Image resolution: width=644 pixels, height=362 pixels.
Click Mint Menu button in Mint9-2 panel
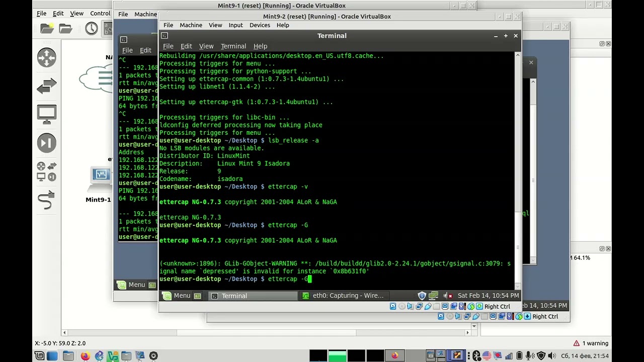point(177,296)
